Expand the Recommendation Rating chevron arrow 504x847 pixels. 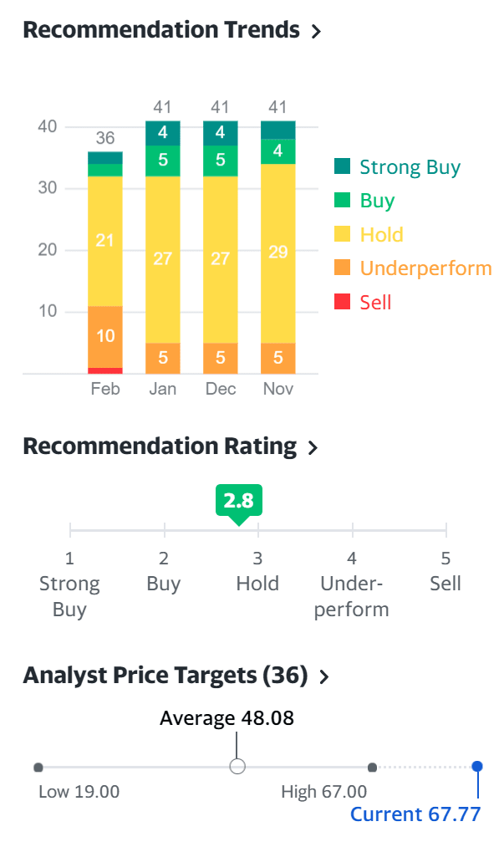click(x=313, y=448)
